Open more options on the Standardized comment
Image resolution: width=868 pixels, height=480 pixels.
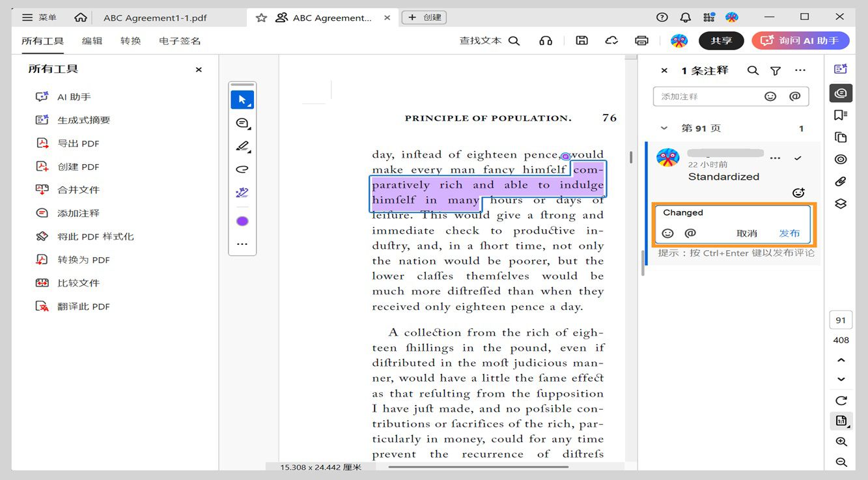775,158
